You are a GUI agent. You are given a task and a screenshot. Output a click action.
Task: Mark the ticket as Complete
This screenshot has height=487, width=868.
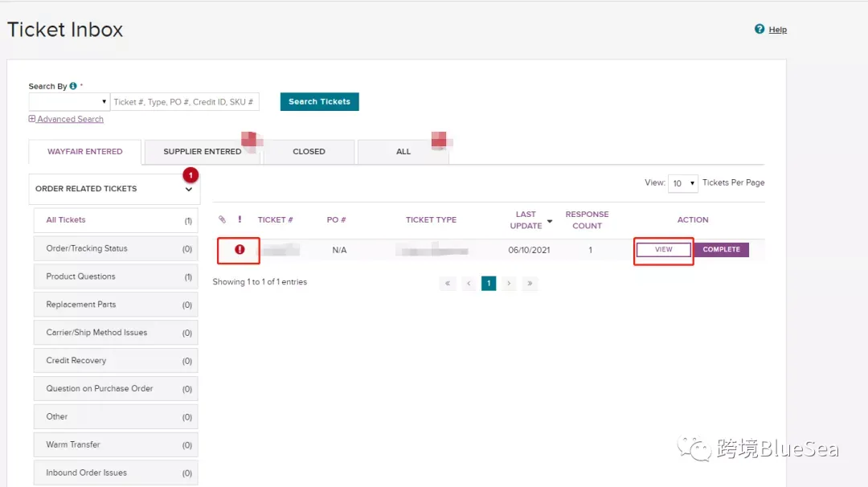pos(721,250)
